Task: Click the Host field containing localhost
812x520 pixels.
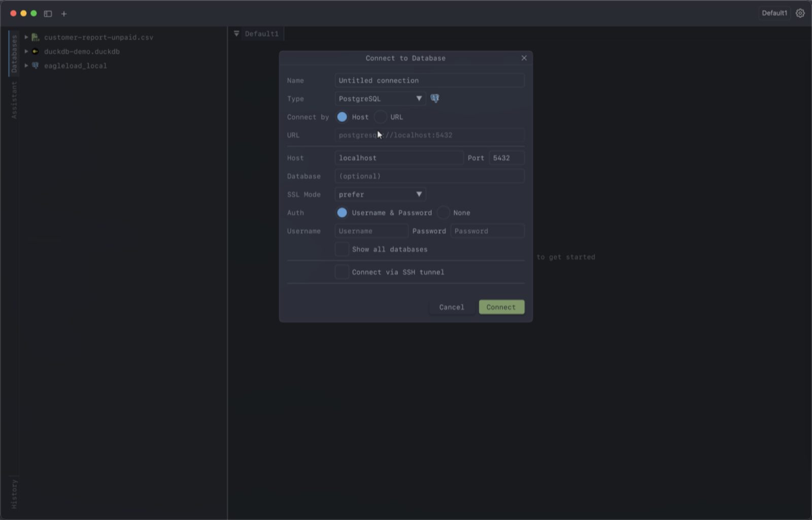Action: point(399,157)
